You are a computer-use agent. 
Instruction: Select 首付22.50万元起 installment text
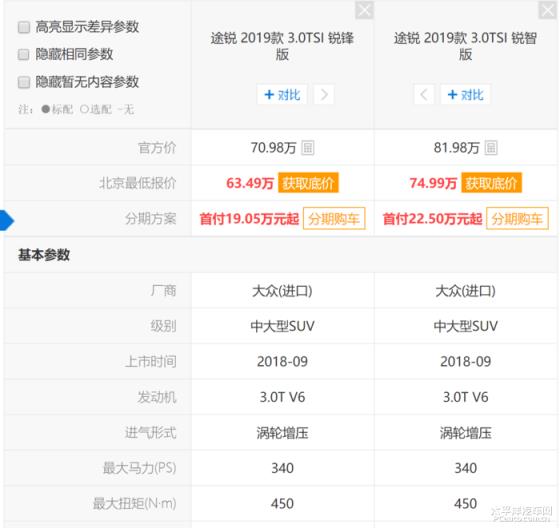[x=432, y=219]
